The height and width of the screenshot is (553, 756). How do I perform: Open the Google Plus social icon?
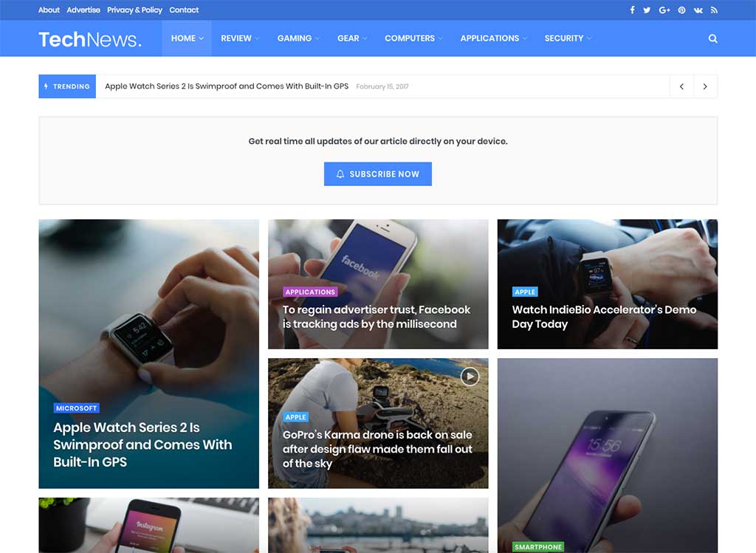664,10
